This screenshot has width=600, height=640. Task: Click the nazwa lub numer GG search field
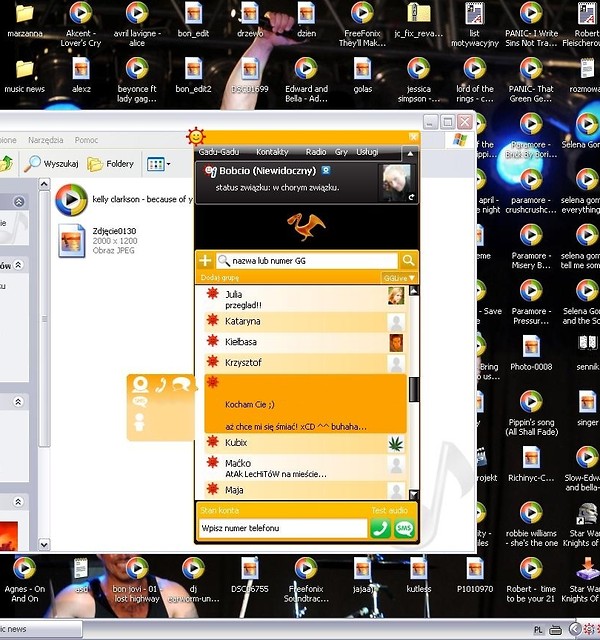(307, 260)
